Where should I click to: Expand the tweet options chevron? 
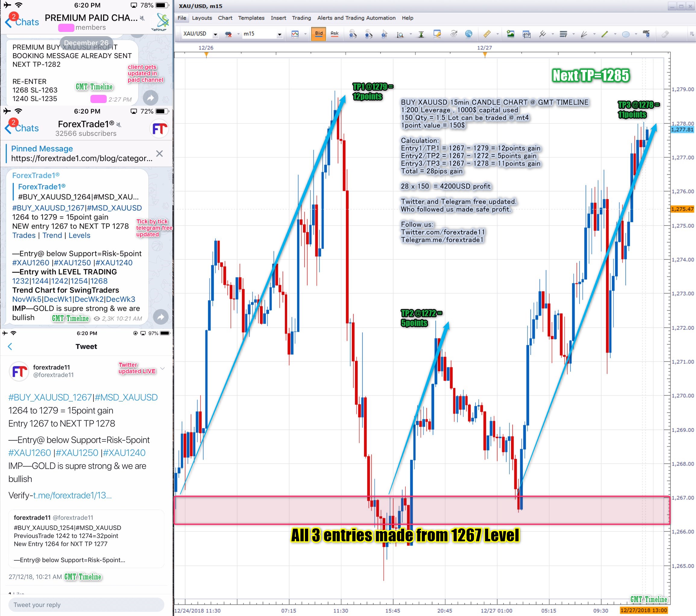163,368
